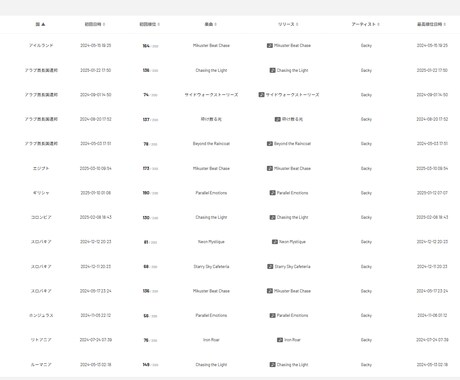460x380 pixels.
Task: Select the エジプト country cell
Action: [x=41, y=168]
